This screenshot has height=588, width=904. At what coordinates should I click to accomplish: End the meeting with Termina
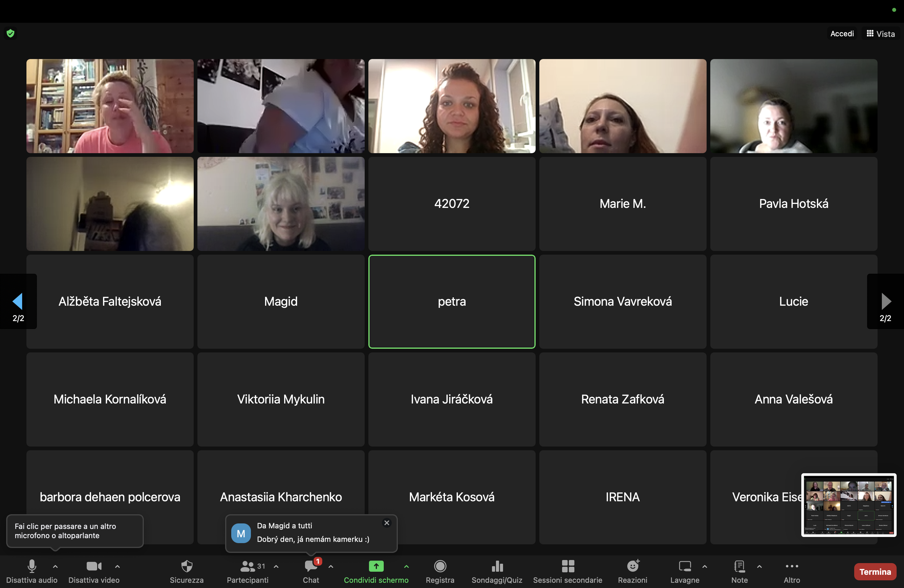coord(875,572)
